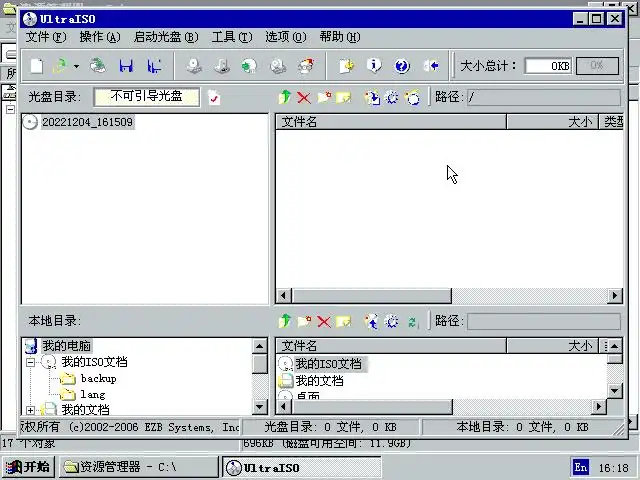Viewport: 640px width, 480px height.
Task: Select 我的电脑 in the local tree
Action: click(x=67, y=346)
